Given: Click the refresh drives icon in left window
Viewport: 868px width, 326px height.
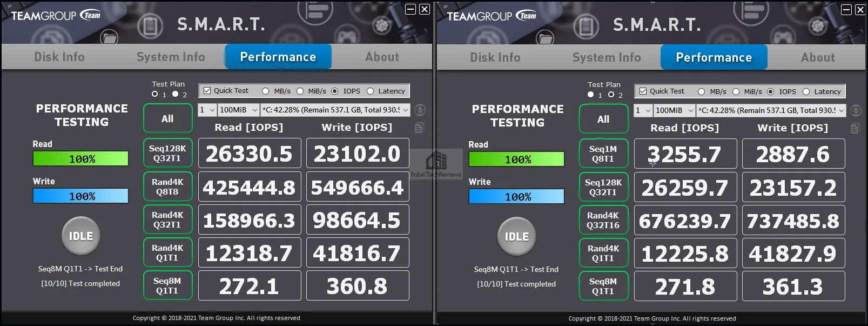Looking at the screenshot, I should [420, 110].
